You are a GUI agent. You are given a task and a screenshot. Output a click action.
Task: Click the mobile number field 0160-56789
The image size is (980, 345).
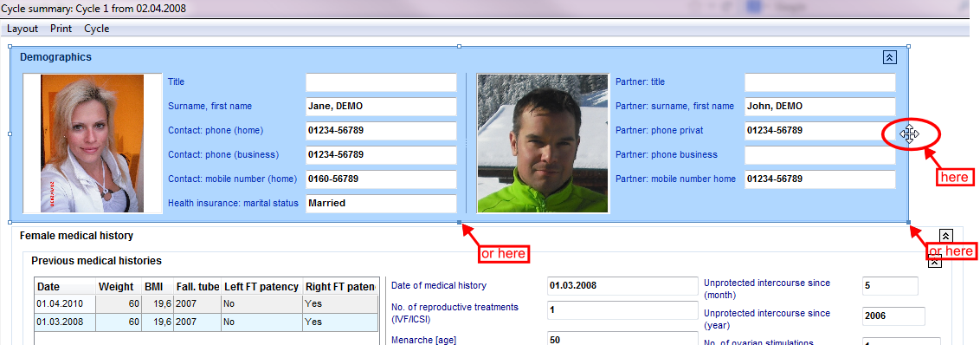[381, 179]
